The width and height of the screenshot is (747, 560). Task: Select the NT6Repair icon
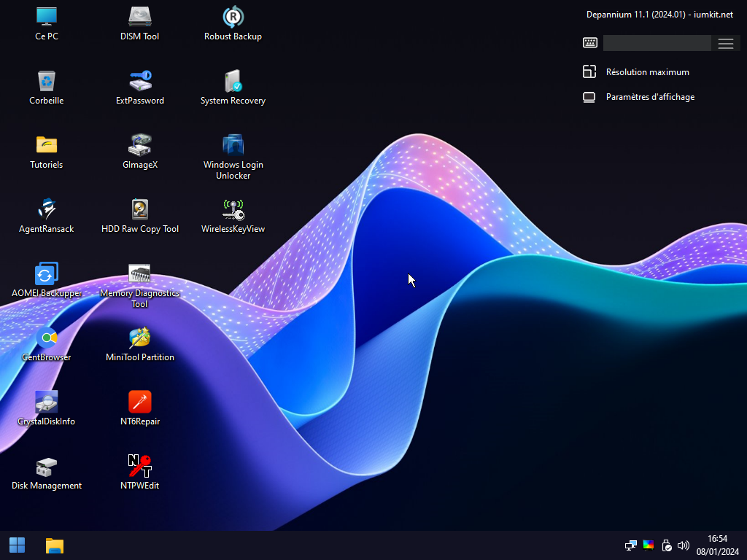click(139, 408)
